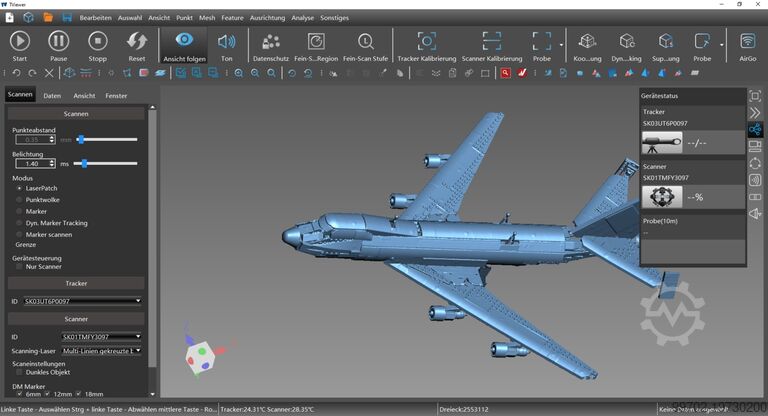The height and width of the screenshot is (416, 768).
Task: Open the Scanner ID combo box
Action: click(x=101, y=337)
